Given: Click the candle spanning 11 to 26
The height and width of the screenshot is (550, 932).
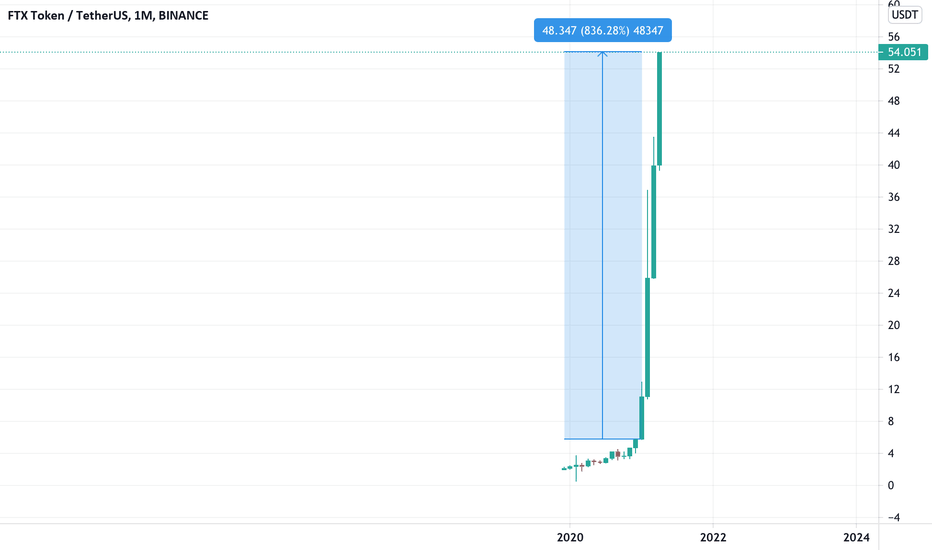Looking at the screenshot, I should [648, 337].
